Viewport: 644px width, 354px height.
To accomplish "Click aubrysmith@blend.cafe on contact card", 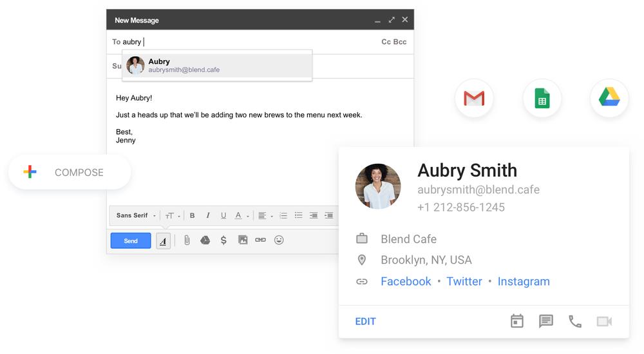I will (478, 190).
